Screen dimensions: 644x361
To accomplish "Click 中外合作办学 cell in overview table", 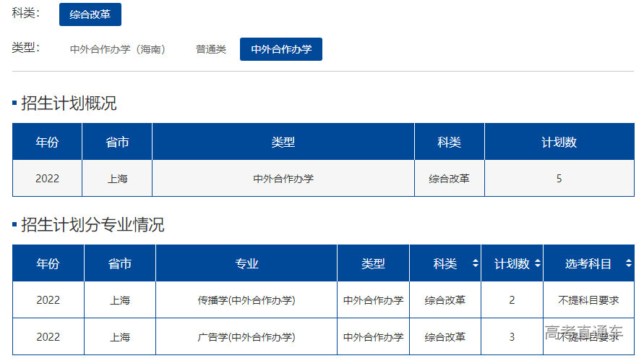I will click(x=283, y=179).
